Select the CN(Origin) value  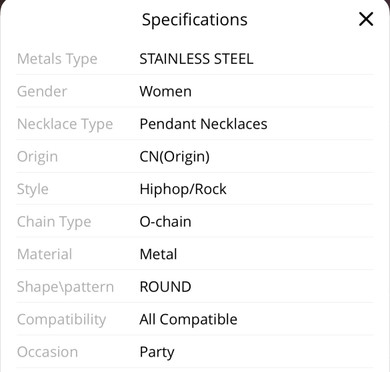[x=174, y=157]
